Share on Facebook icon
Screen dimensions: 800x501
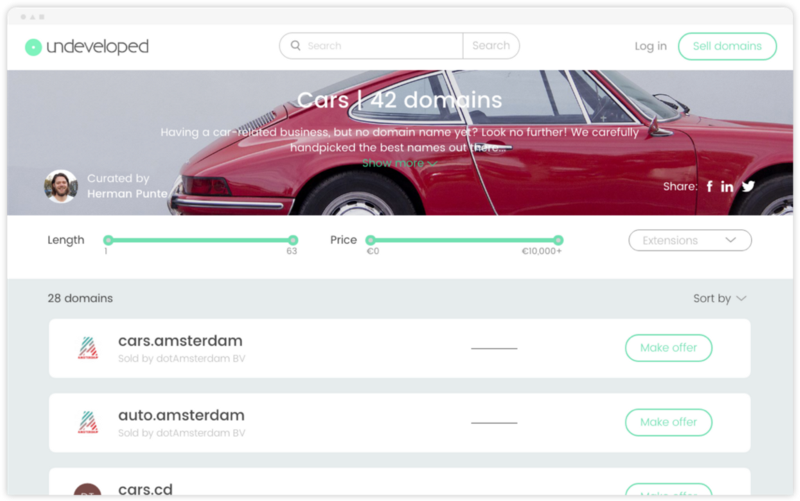(x=709, y=186)
